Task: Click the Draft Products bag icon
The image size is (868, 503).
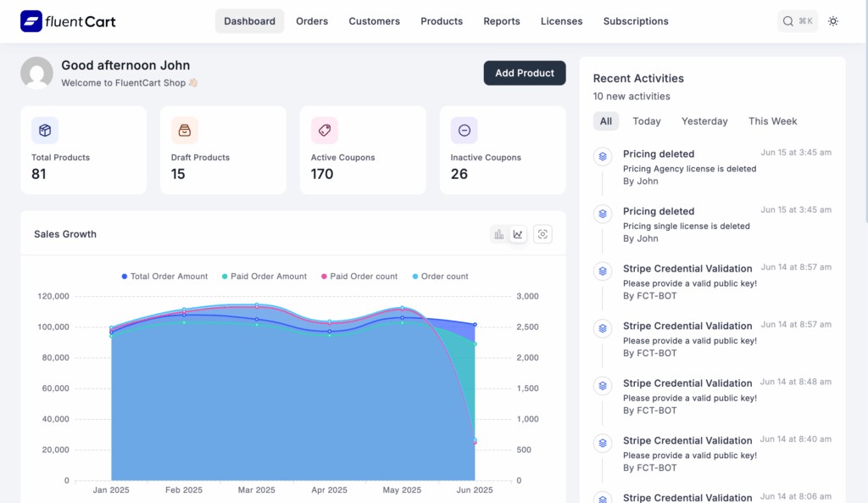Action: tap(184, 130)
